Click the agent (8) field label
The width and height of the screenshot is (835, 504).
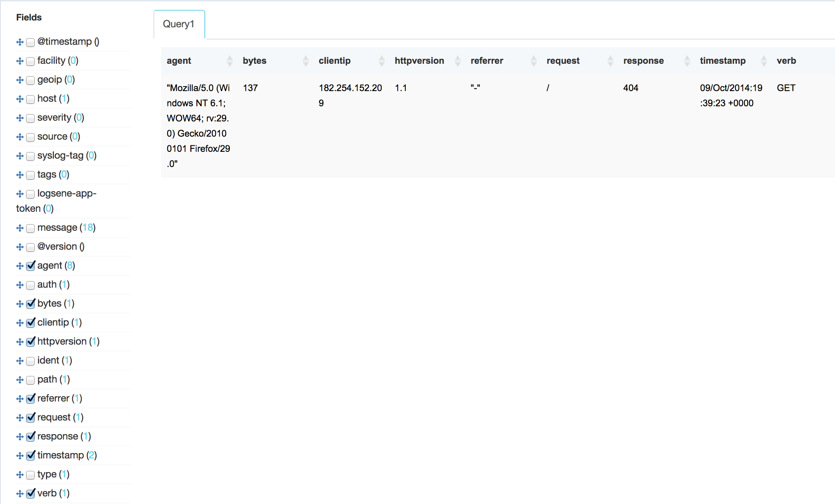click(x=56, y=266)
